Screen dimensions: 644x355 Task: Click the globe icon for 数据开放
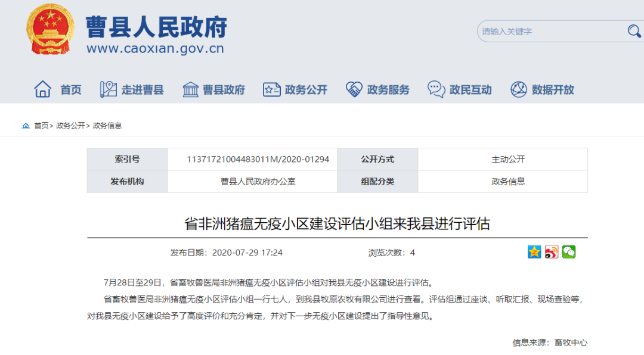[x=518, y=88]
